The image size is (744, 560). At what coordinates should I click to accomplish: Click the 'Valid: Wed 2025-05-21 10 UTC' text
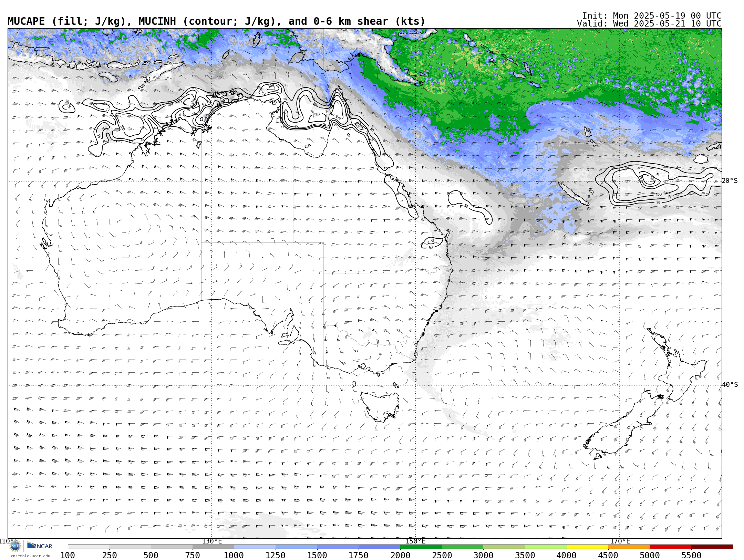click(649, 24)
